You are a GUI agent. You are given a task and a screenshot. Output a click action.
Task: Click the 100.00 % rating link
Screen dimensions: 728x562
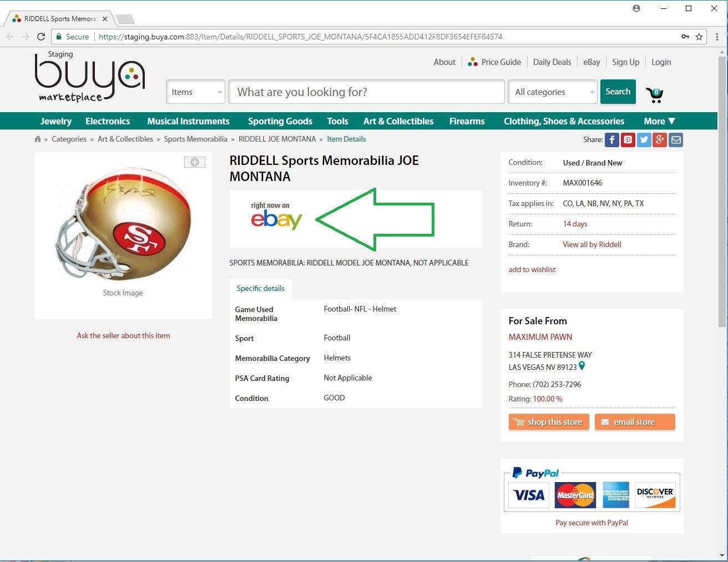click(547, 399)
